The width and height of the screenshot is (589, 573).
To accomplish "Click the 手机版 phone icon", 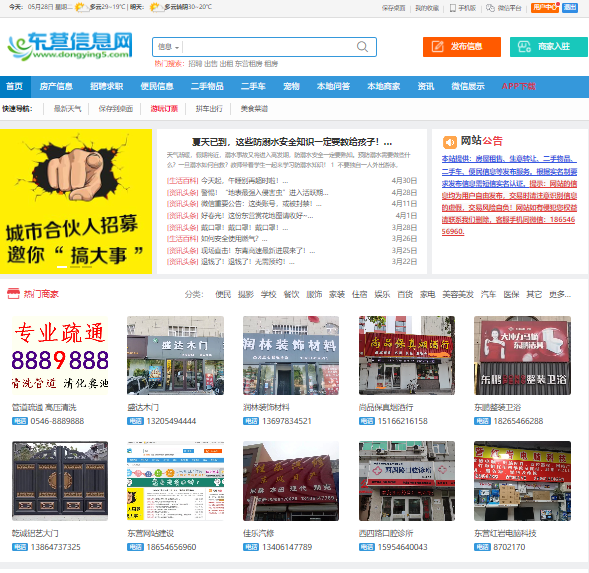I will (x=453, y=8).
